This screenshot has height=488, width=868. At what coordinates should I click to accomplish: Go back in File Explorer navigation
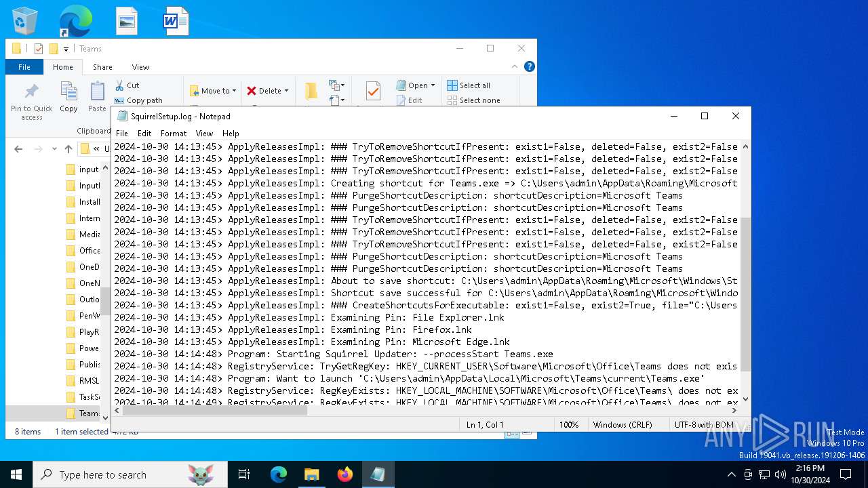click(x=18, y=149)
